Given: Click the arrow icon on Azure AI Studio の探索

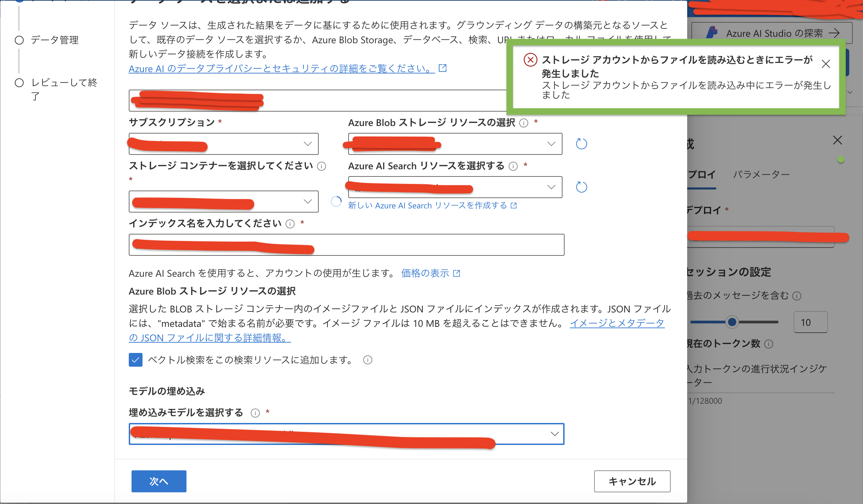Looking at the screenshot, I should click(x=834, y=33).
